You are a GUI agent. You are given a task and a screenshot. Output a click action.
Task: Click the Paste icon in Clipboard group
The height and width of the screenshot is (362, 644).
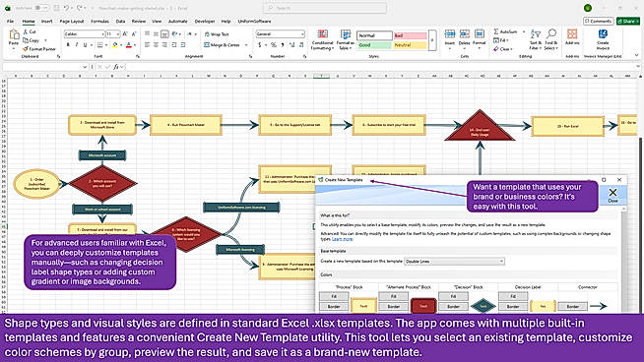coord(14,34)
